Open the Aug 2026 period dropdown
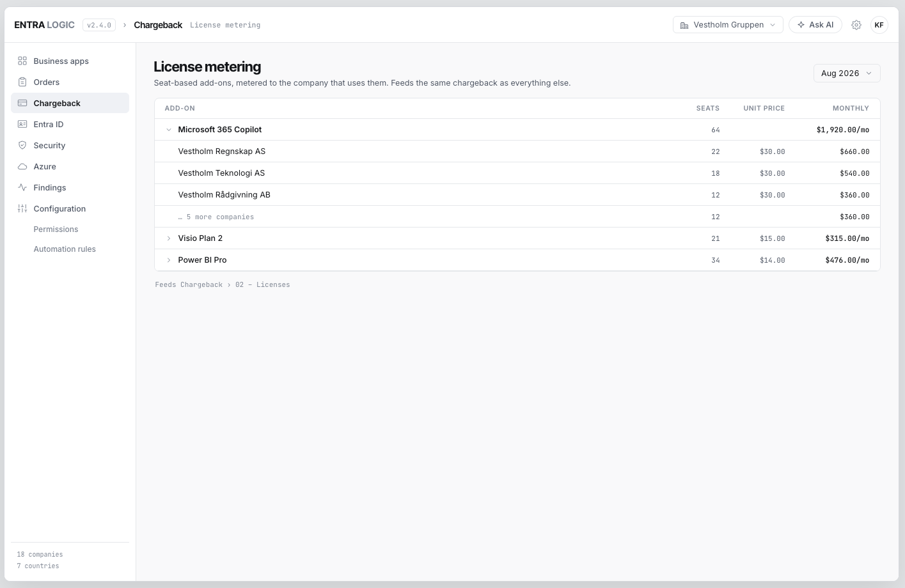The height and width of the screenshot is (588, 905). pyautogui.click(x=847, y=73)
